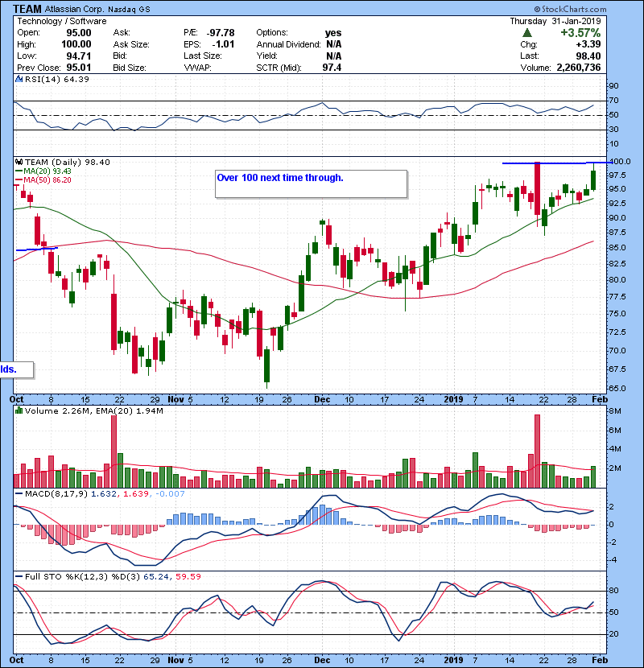644x668 pixels.
Task: Click the RSI(14) 64.39 panel label
Action: tap(57, 79)
